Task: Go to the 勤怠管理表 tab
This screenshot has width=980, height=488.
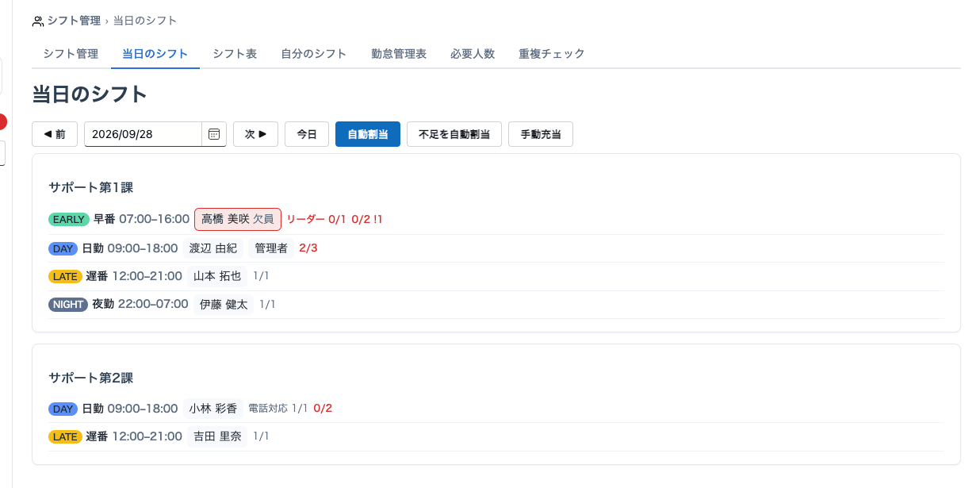Action: [399, 54]
